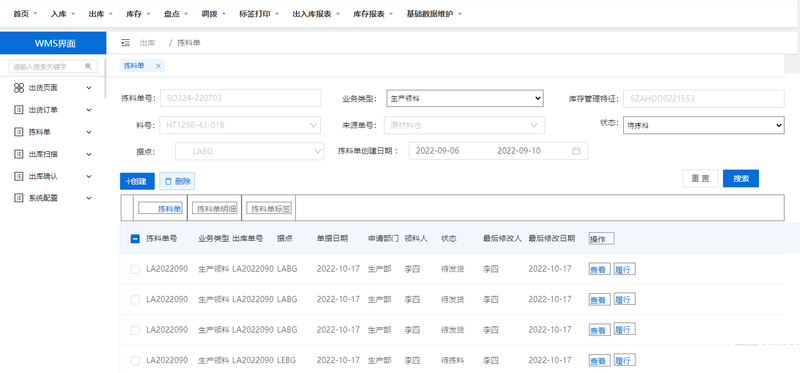Check the LEBG row checkbox
This screenshot has width=800, height=373.
(135, 361)
